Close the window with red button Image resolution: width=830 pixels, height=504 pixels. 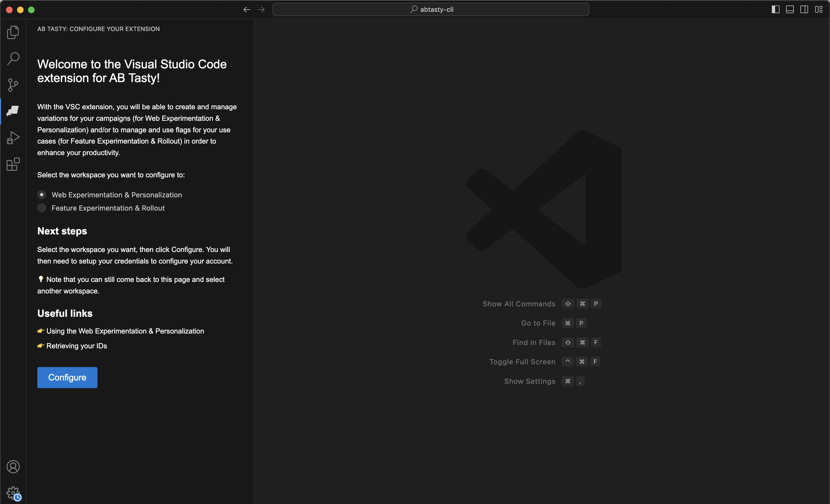9,10
